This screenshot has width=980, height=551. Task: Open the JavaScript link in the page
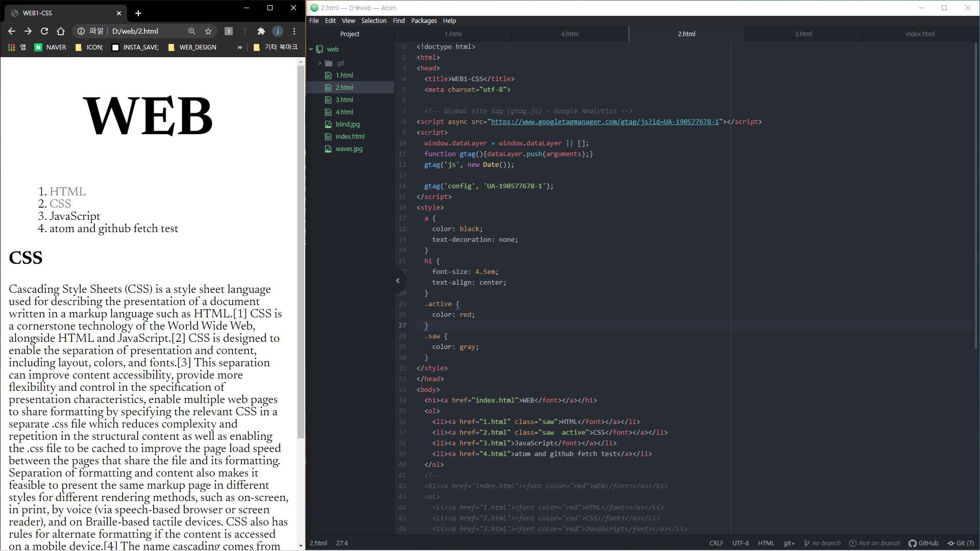[x=75, y=216]
